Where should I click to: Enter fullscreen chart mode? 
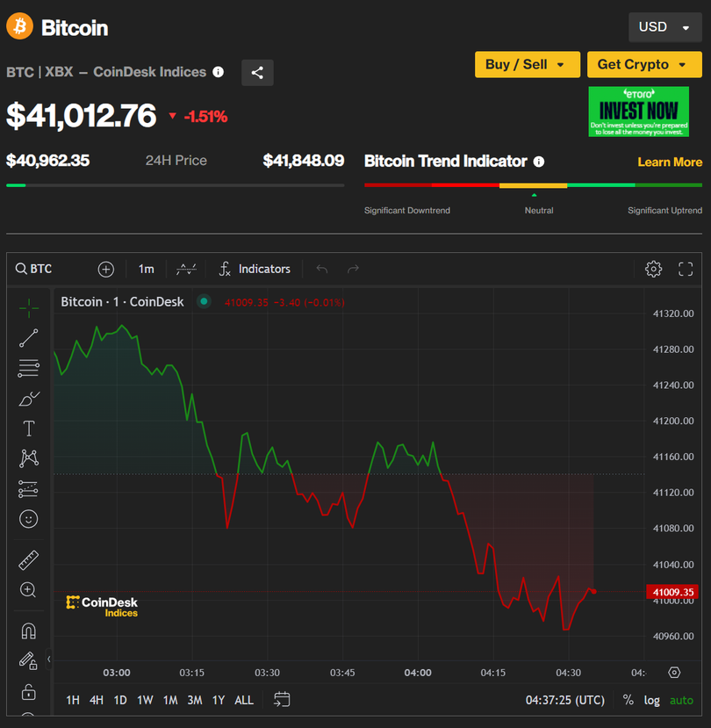[686, 269]
